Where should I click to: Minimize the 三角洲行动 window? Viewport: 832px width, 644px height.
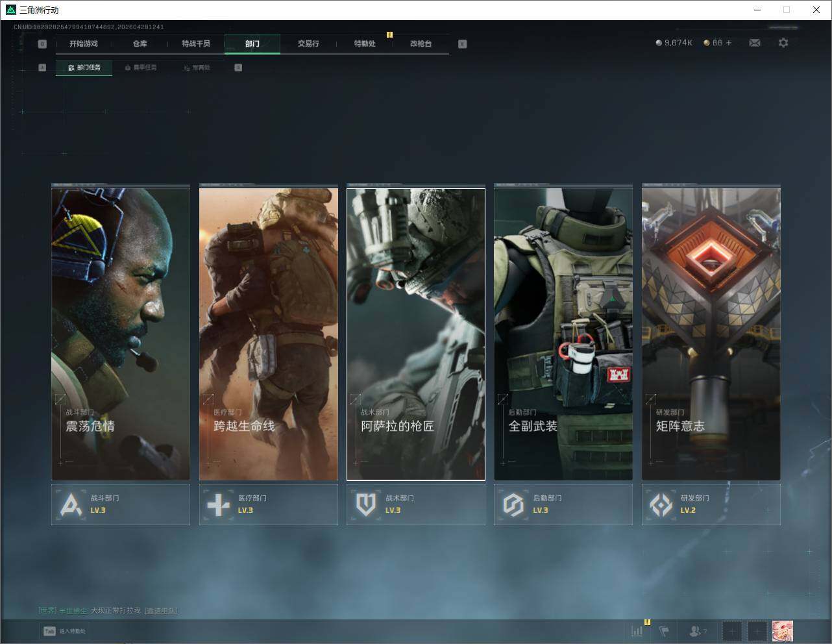(757, 10)
